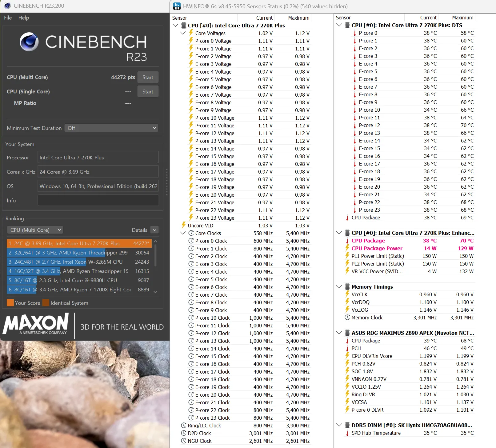
Task: Collapse the Core Clocks subtree
Action: point(183,233)
